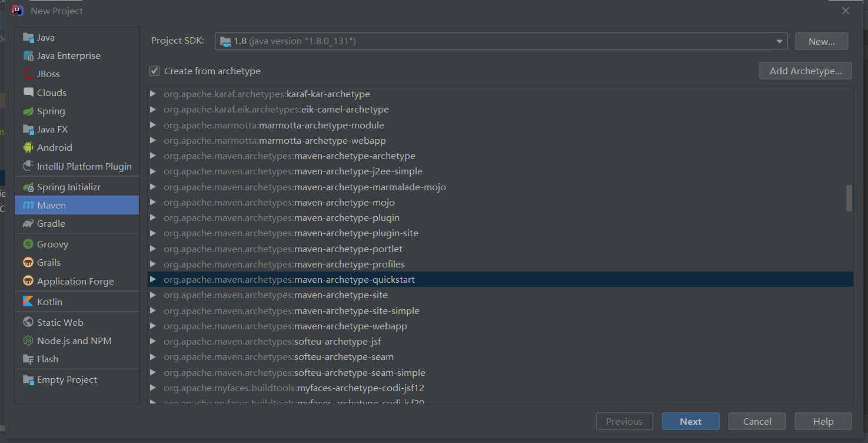This screenshot has width=868, height=443.
Task: Expand the karaf-kar-archetype tree arrow
Action: click(153, 94)
